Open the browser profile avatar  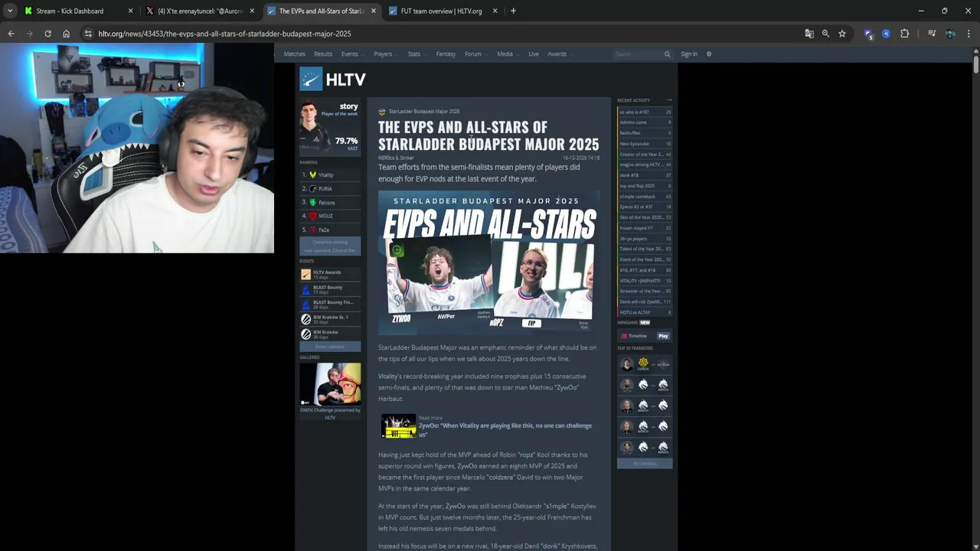click(950, 34)
